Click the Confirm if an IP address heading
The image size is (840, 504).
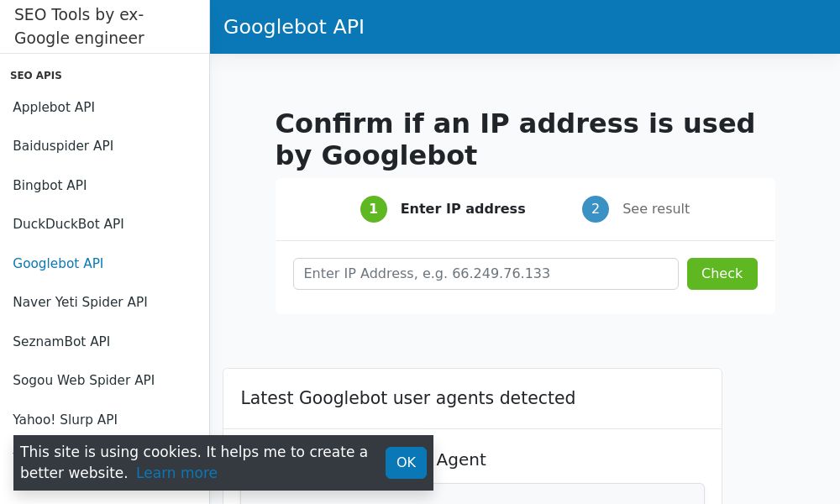coord(515,139)
